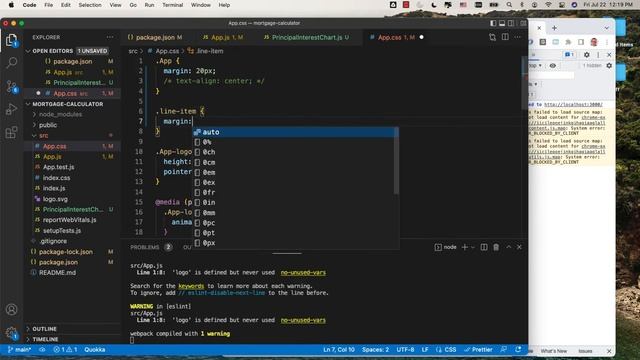The image size is (640, 360).
Task: Select auto suggestion in autocomplete list
Action: click(x=295, y=132)
